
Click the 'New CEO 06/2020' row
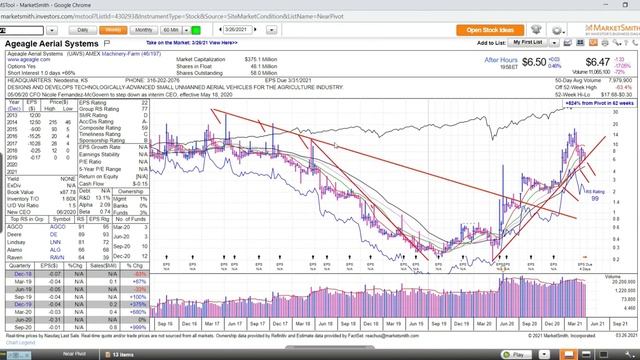pyautogui.click(x=41, y=212)
